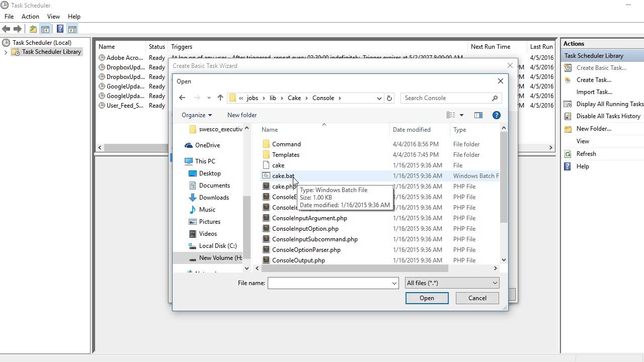Screen dimensions: 644x362
Task: Click the Create Basic Task icon in Actions pane
Action: click(568, 68)
